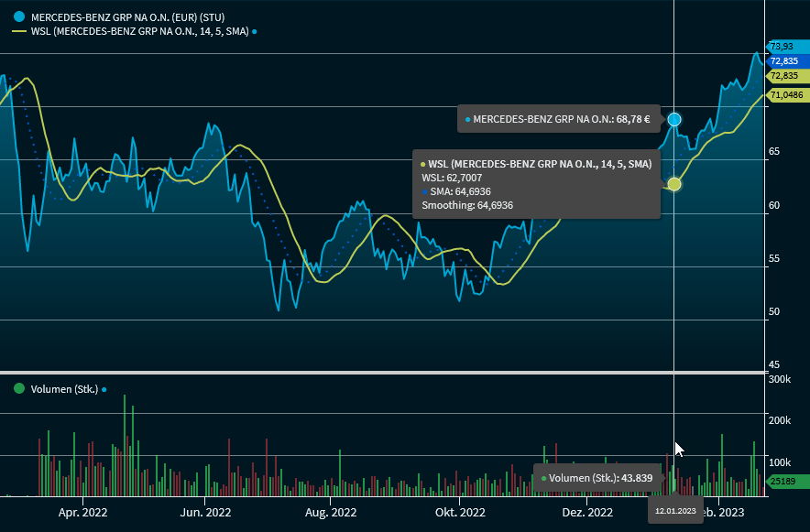Click the small blue dot after Volumen (Stk.)
Viewport: 810px width, 532px height.
click(x=104, y=389)
